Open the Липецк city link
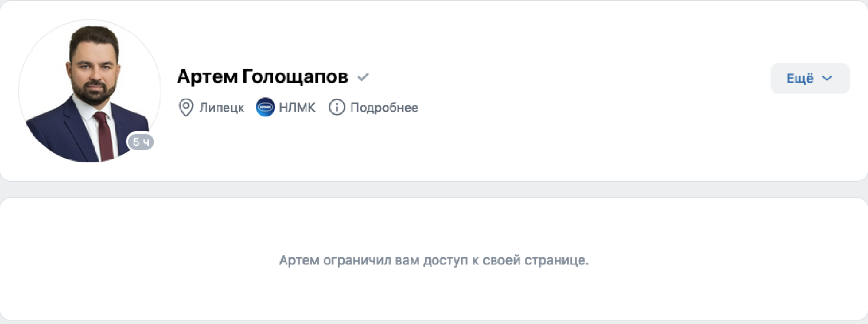 (x=221, y=107)
